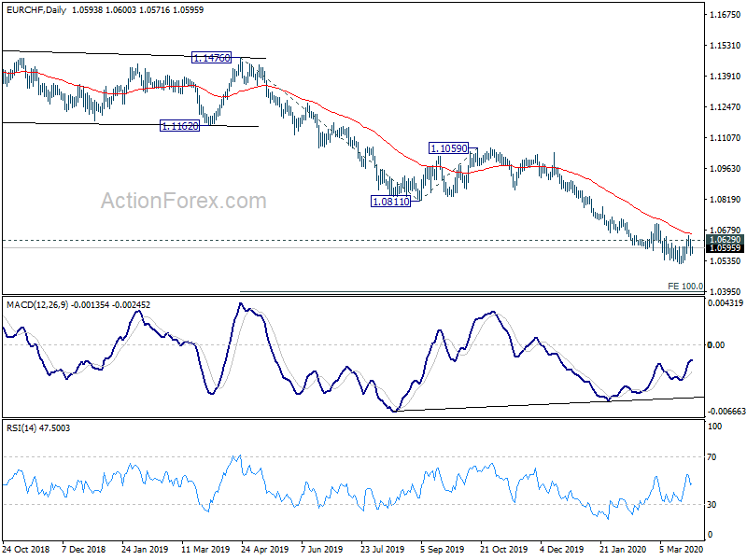The width and height of the screenshot is (747, 560).
Task: Select the 1.10590 price label
Action: 449,148
